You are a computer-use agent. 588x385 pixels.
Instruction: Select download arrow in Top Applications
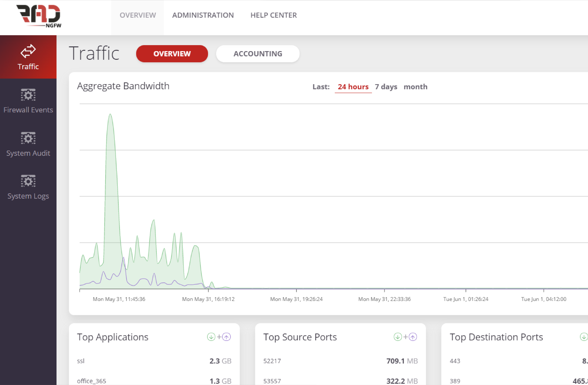[x=211, y=337]
